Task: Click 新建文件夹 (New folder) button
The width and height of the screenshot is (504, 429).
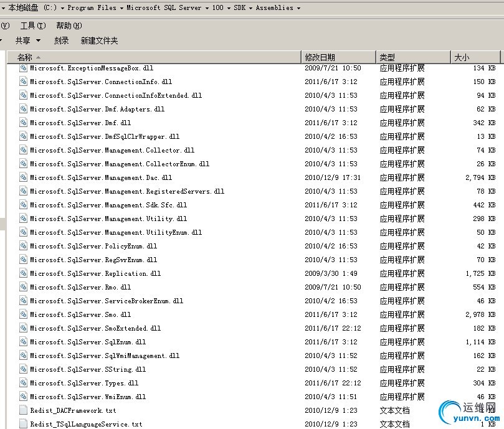Action: (x=99, y=40)
